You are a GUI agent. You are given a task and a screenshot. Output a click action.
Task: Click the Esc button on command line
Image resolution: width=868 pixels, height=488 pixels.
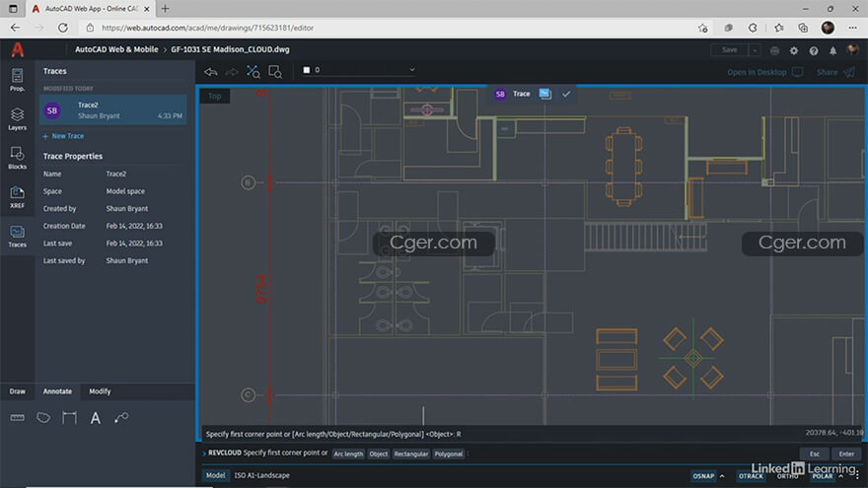point(815,453)
